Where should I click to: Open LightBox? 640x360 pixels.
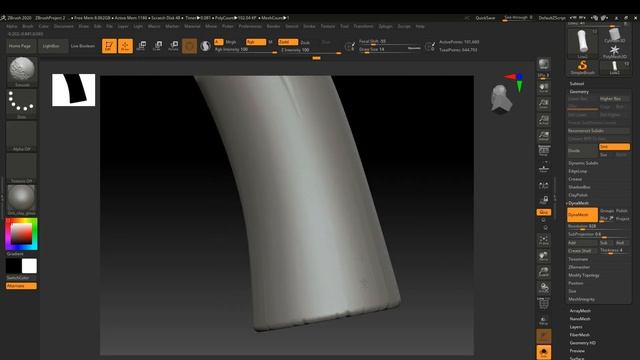[51, 46]
